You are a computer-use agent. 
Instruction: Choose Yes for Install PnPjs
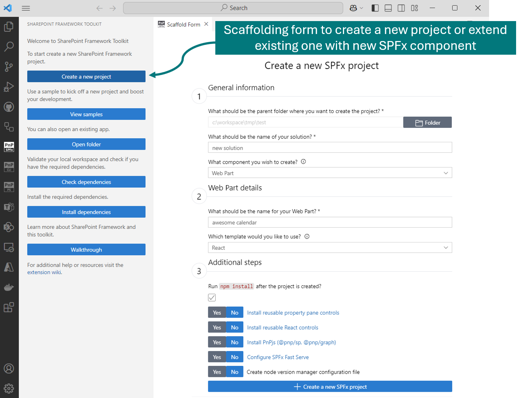click(x=217, y=342)
